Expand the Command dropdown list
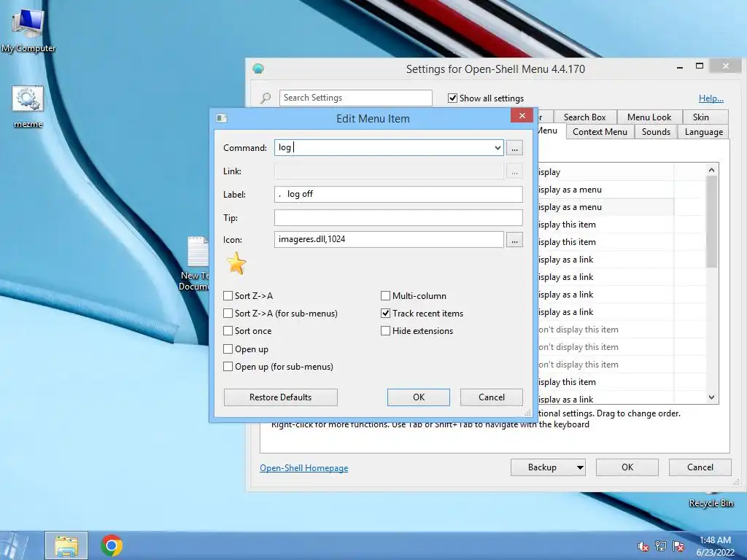This screenshot has width=747, height=560. click(x=498, y=147)
